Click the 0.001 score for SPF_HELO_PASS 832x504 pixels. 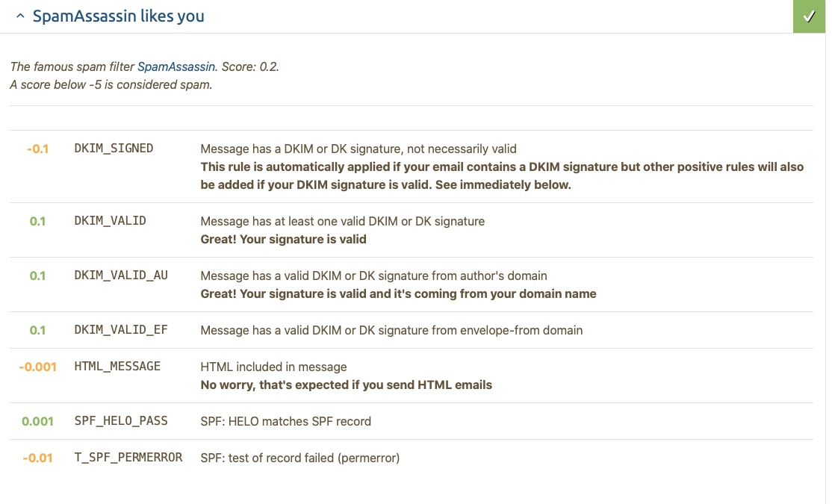pyautogui.click(x=37, y=421)
